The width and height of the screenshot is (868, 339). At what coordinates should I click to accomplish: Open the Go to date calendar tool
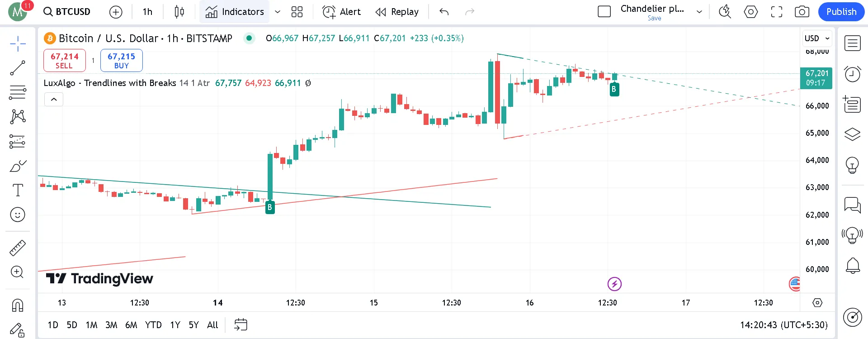[241, 325]
